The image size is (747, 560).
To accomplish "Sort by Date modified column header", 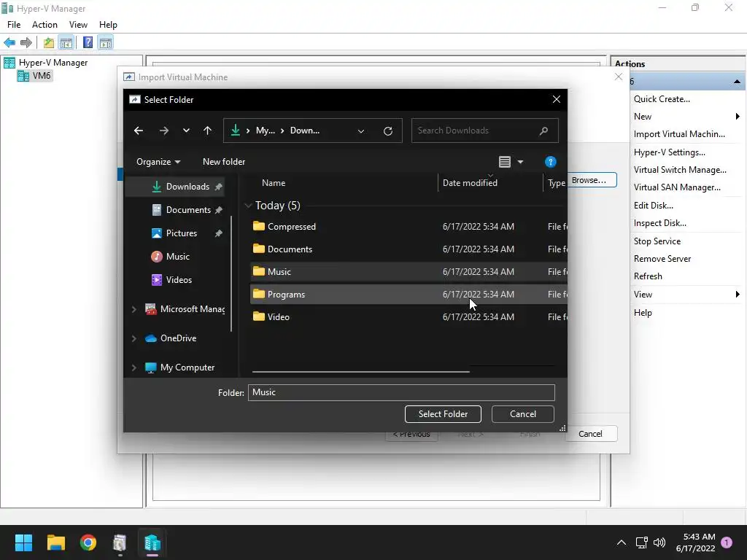I will coord(470,183).
